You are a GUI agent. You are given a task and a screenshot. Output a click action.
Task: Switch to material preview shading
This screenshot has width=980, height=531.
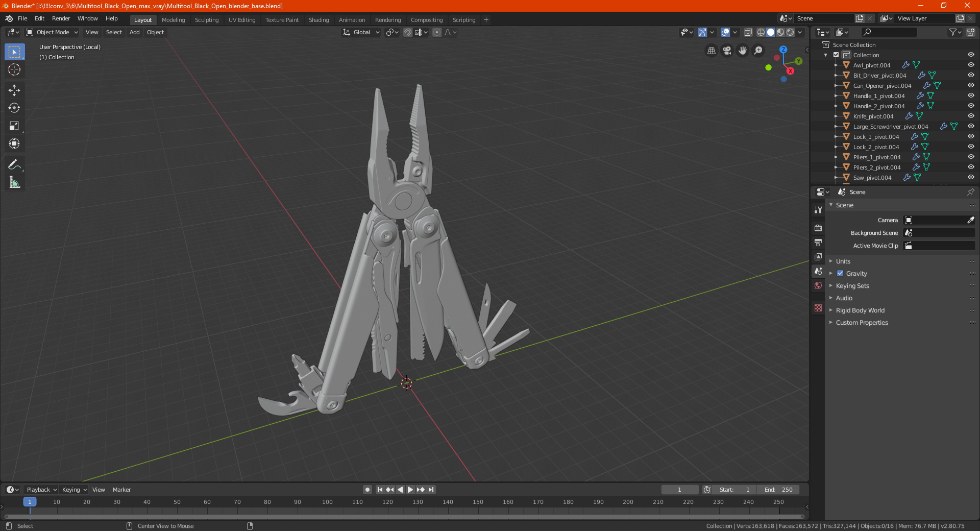tap(780, 32)
